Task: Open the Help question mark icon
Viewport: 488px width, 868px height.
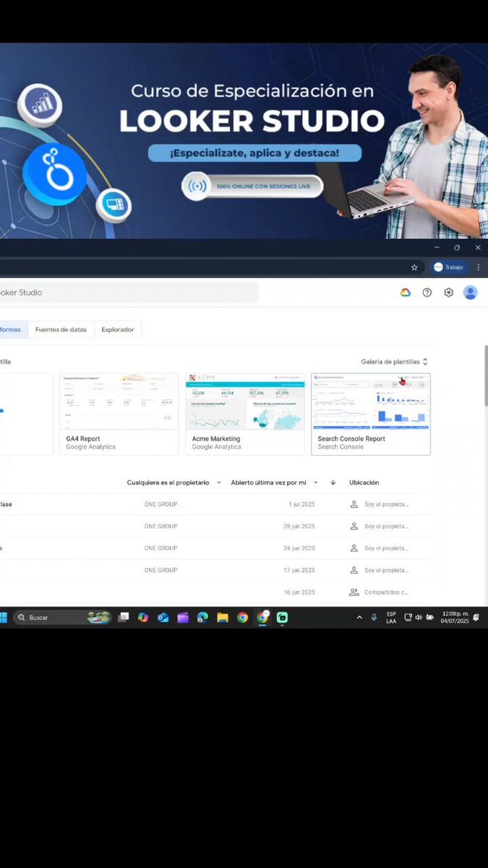Action: tap(427, 292)
